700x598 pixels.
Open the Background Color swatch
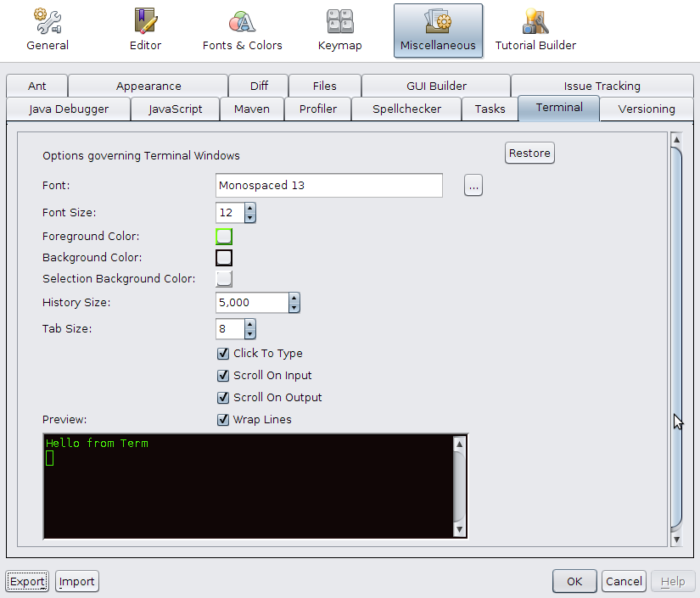click(x=224, y=258)
